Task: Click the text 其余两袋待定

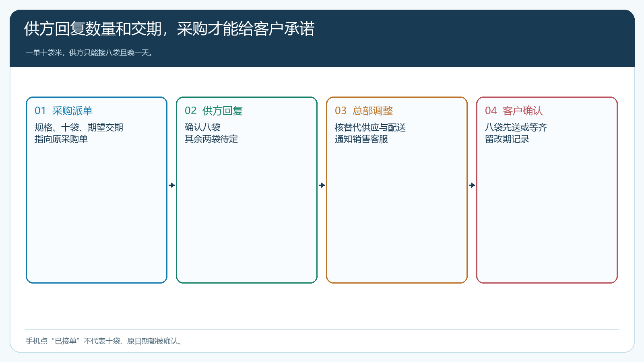Action: 211,139
